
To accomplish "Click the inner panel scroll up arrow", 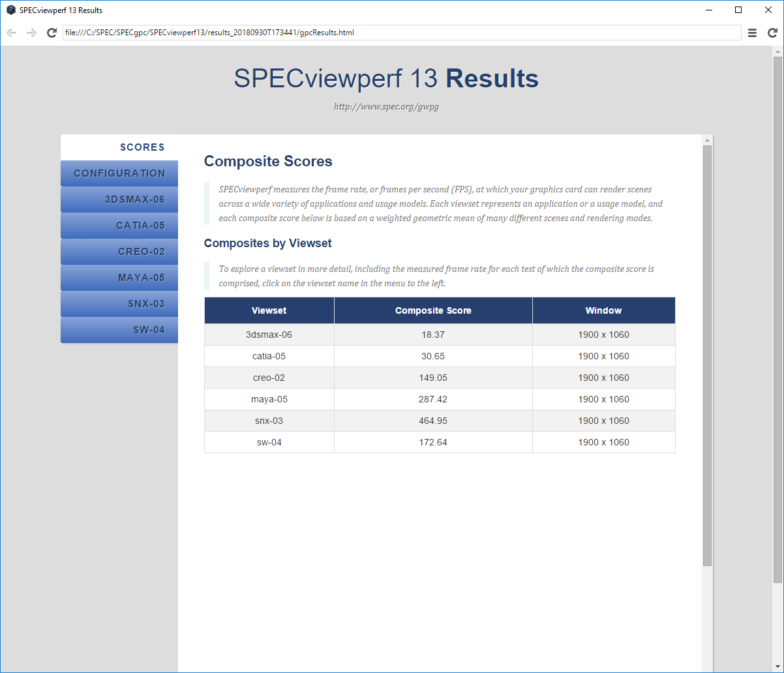I will [x=707, y=140].
